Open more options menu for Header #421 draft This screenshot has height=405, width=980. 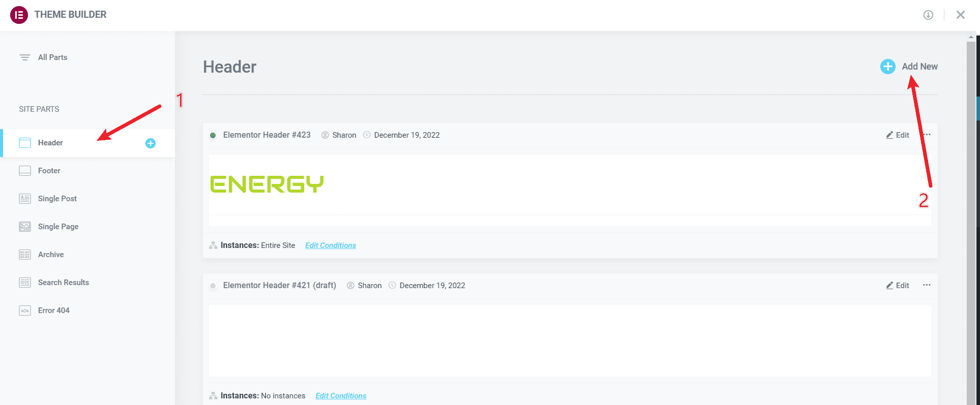coord(927,285)
